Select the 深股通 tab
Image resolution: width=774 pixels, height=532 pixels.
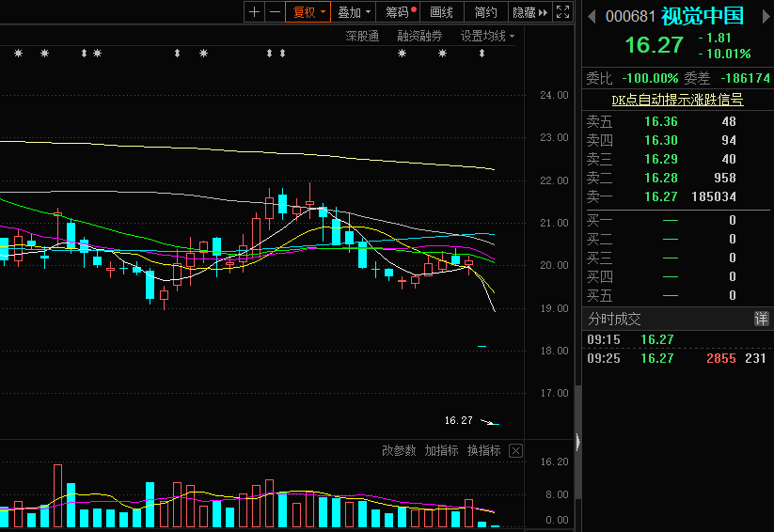(x=362, y=36)
